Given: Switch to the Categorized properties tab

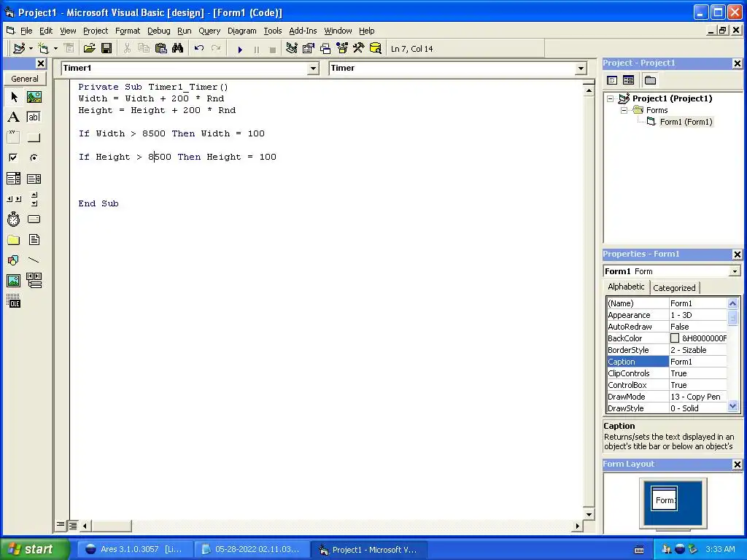Looking at the screenshot, I should pyautogui.click(x=674, y=287).
